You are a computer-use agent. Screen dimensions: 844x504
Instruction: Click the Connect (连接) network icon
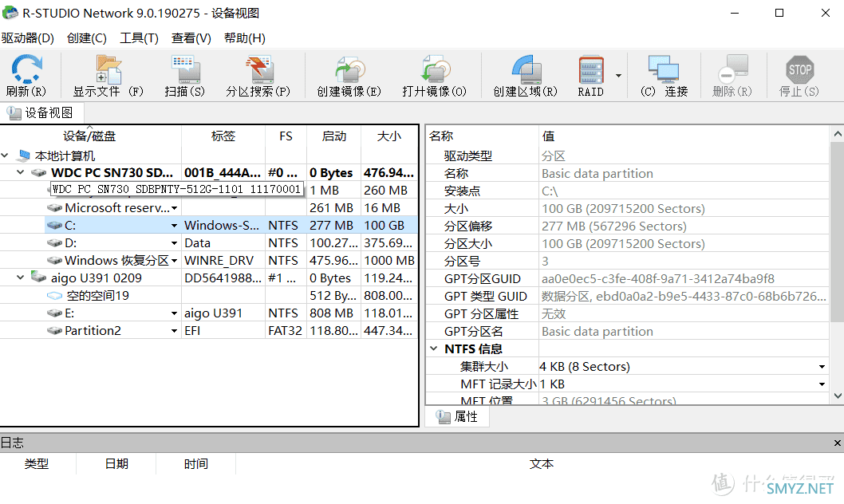(x=664, y=70)
